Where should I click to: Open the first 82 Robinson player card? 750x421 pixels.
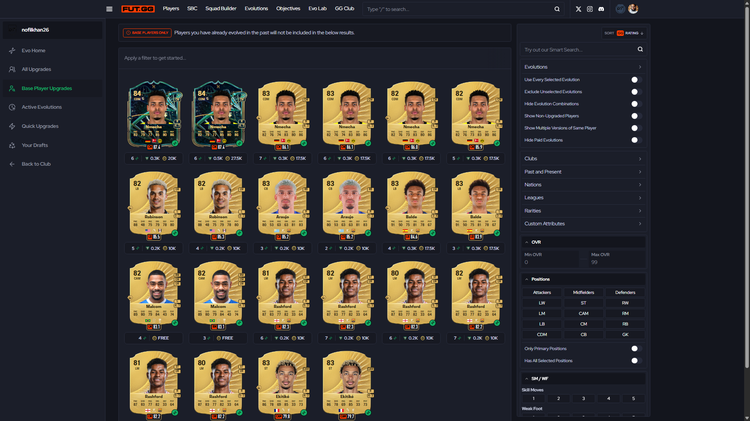coord(154,206)
